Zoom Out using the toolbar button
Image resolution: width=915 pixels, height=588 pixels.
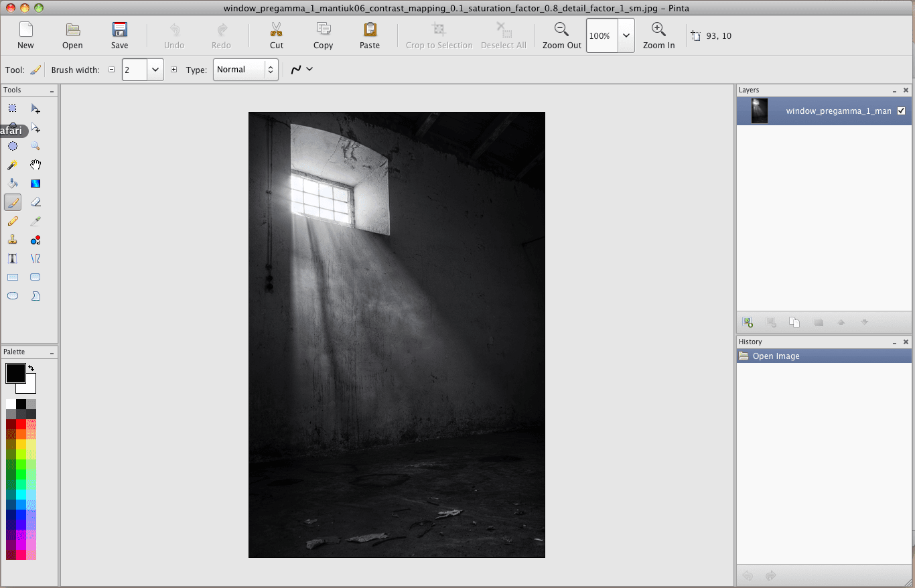[562, 35]
